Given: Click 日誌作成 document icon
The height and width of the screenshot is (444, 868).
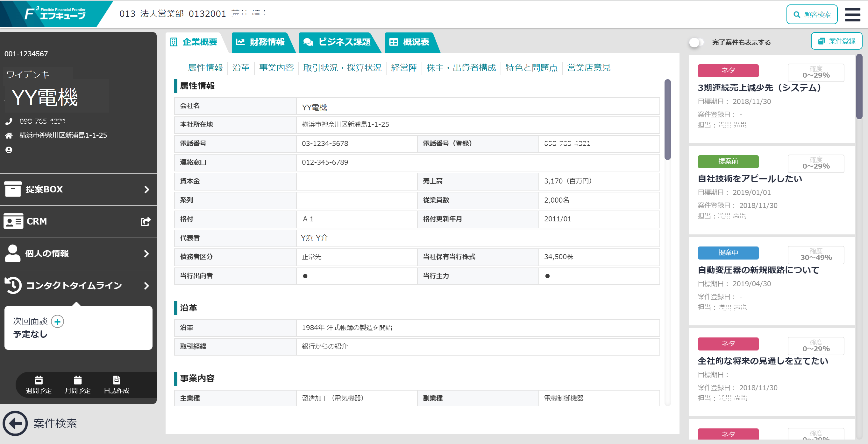Looking at the screenshot, I should click(x=116, y=380).
